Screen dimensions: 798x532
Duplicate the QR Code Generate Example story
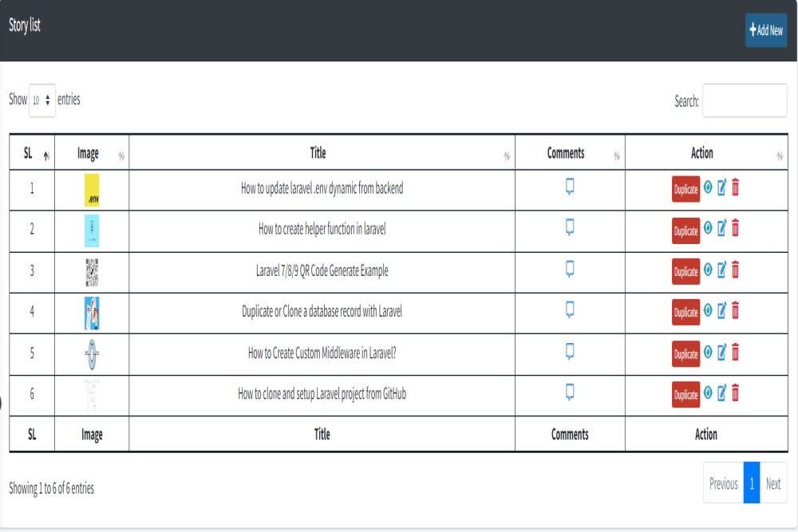click(x=685, y=271)
